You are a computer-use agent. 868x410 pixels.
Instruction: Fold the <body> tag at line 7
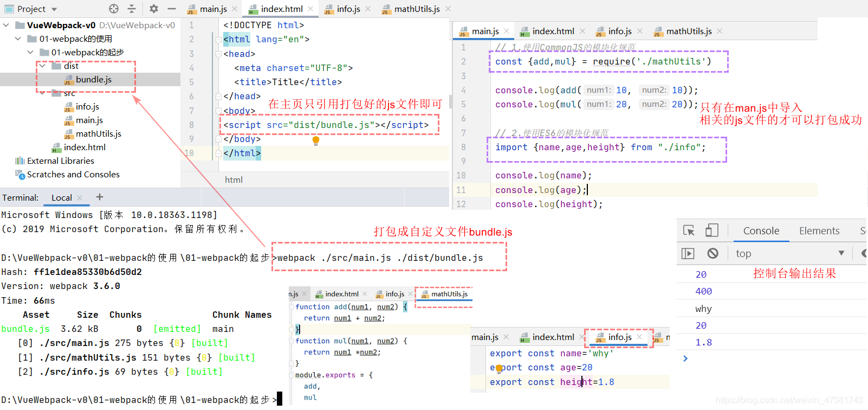pyautogui.click(x=218, y=111)
